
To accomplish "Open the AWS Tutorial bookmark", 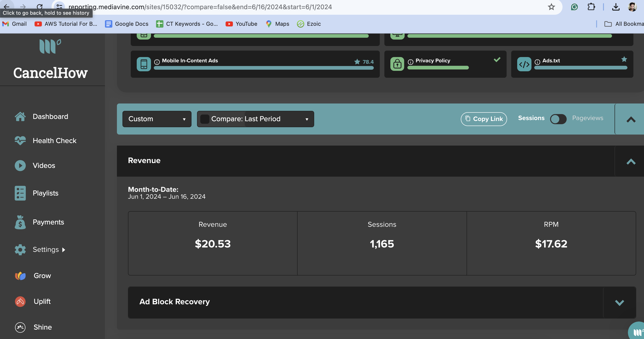I will coord(66,24).
